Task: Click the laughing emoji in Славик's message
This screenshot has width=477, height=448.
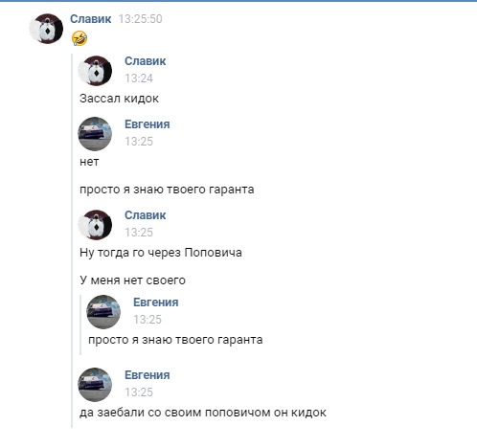Action: pos(79,38)
